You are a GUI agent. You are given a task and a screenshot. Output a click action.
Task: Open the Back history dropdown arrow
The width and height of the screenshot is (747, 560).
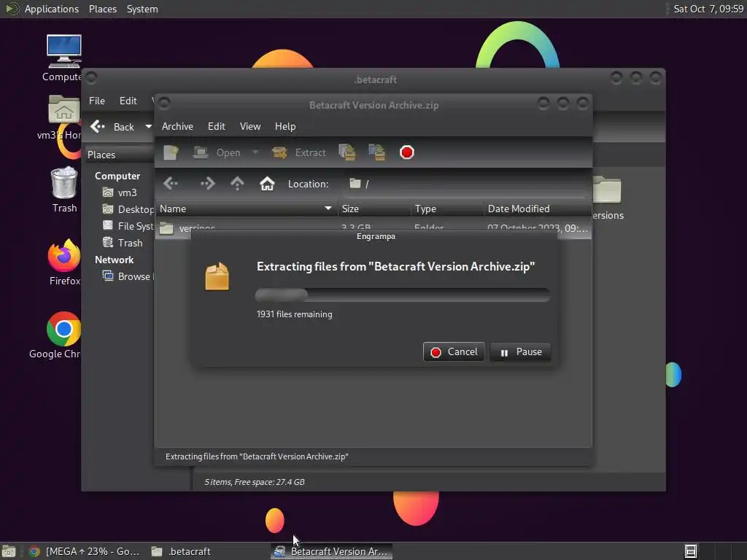pyautogui.click(x=148, y=127)
